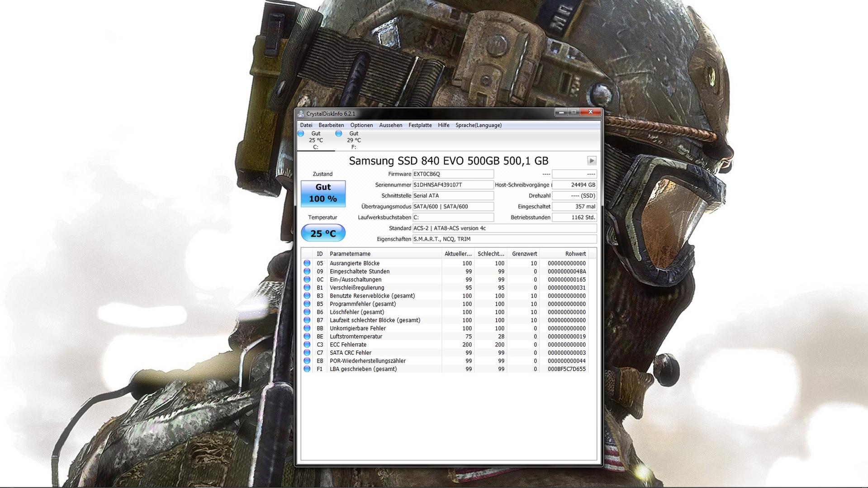Click status icon for Unkorrigierbare Fehler
The height and width of the screenshot is (488, 868).
[x=307, y=328]
